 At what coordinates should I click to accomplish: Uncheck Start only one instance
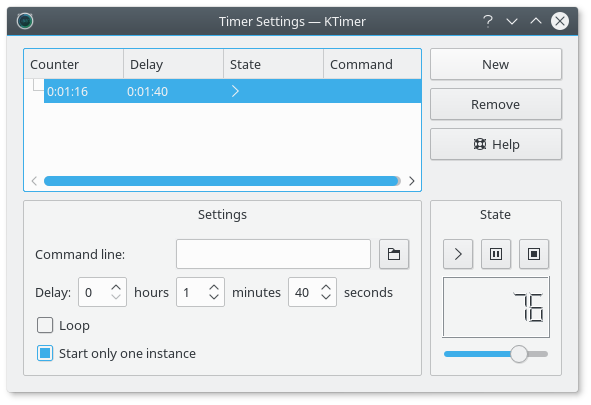coord(45,353)
